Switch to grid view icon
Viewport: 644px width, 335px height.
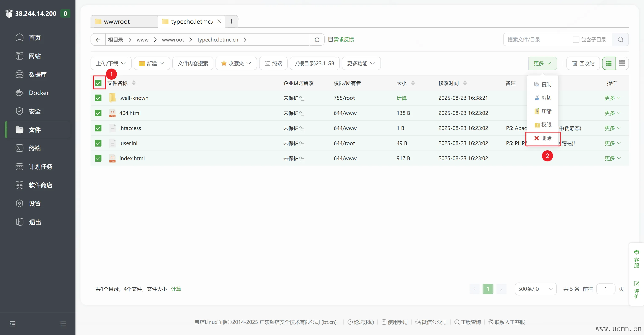tap(622, 64)
